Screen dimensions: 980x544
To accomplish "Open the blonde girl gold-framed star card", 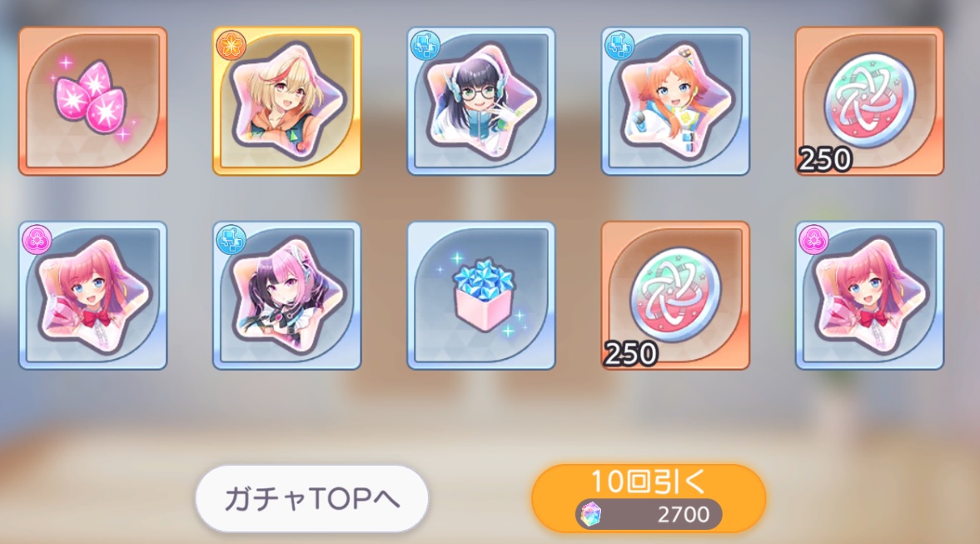I will pos(287,102).
